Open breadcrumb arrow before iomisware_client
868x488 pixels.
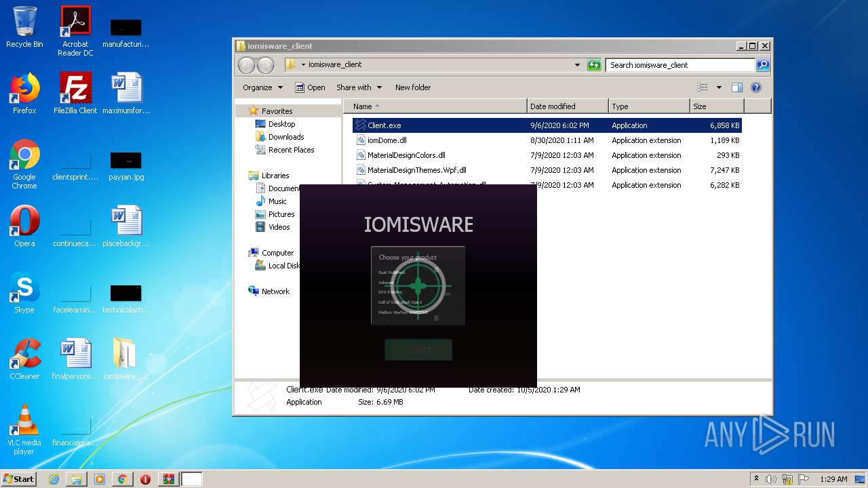303,65
